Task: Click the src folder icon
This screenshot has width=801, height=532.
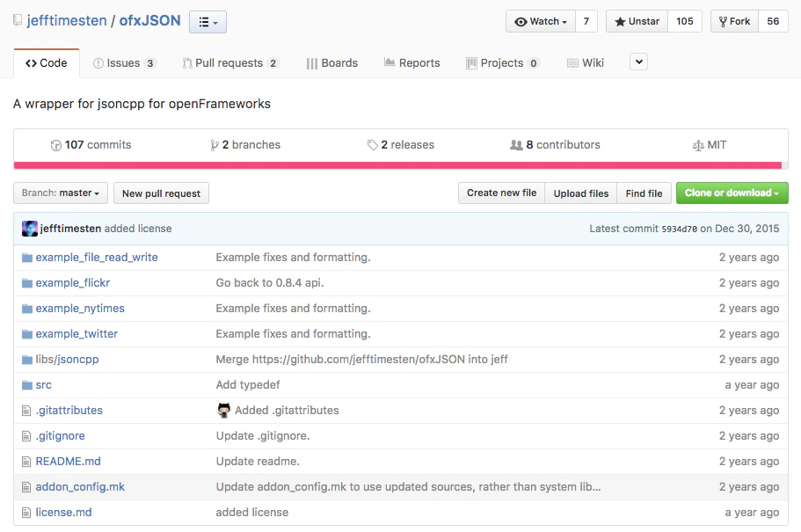Action: click(27, 385)
